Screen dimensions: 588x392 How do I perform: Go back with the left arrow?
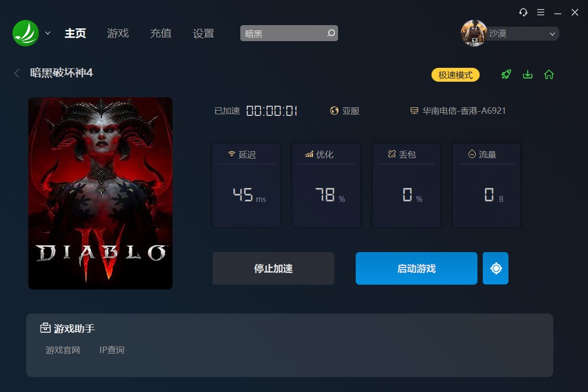17,73
